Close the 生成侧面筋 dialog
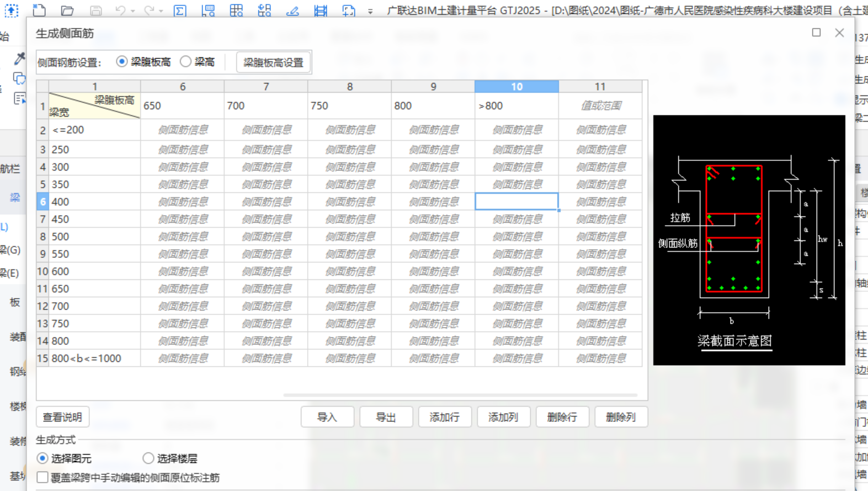868x491 pixels. 839,33
